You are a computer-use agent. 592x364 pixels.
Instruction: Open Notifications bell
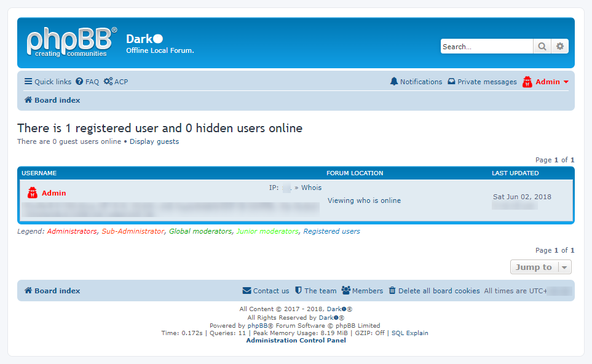click(x=416, y=82)
